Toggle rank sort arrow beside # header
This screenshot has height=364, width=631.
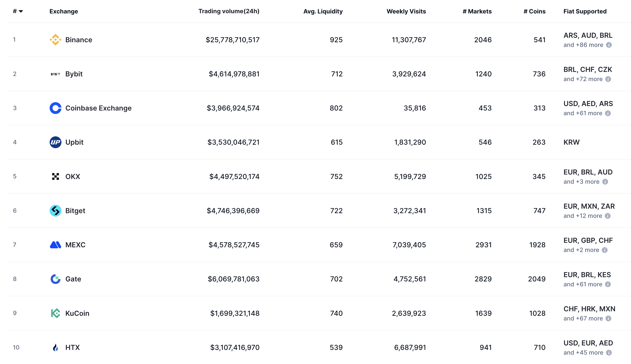tap(21, 11)
